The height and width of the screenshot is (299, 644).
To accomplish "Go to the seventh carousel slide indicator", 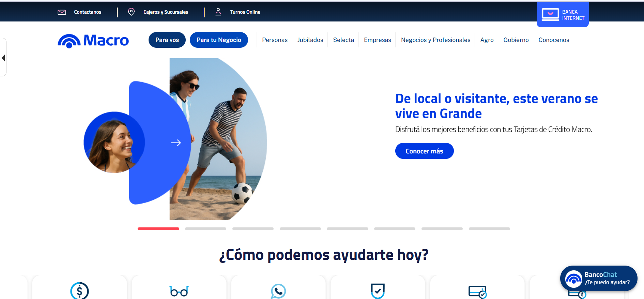I will tap(442, 229).
